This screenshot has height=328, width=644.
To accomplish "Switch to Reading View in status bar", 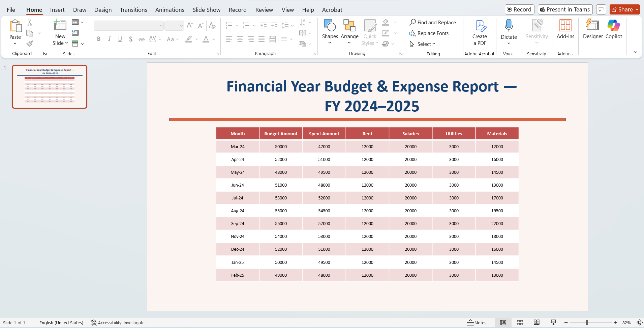I will tap(536, 323).
